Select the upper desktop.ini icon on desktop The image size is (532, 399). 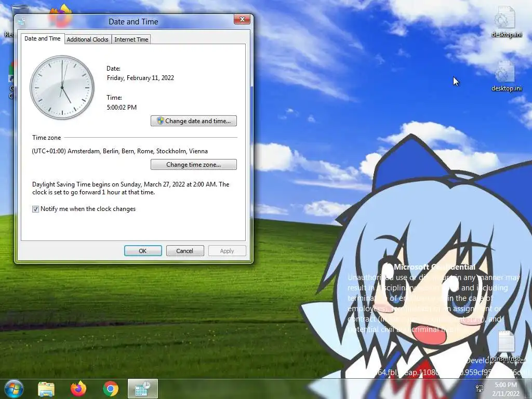coord(506,21)
